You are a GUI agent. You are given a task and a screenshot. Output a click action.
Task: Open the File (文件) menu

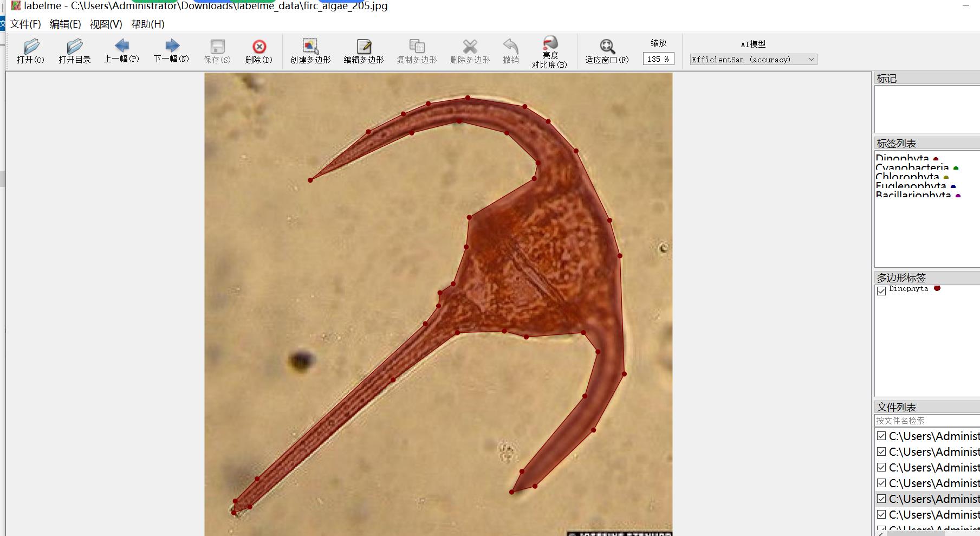(x=25, y=24)
